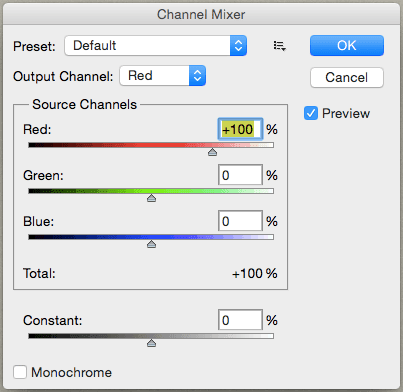The image size is (403, 392).
Task: Click the Red output channel selector
Action: click(x=163, y=76)
